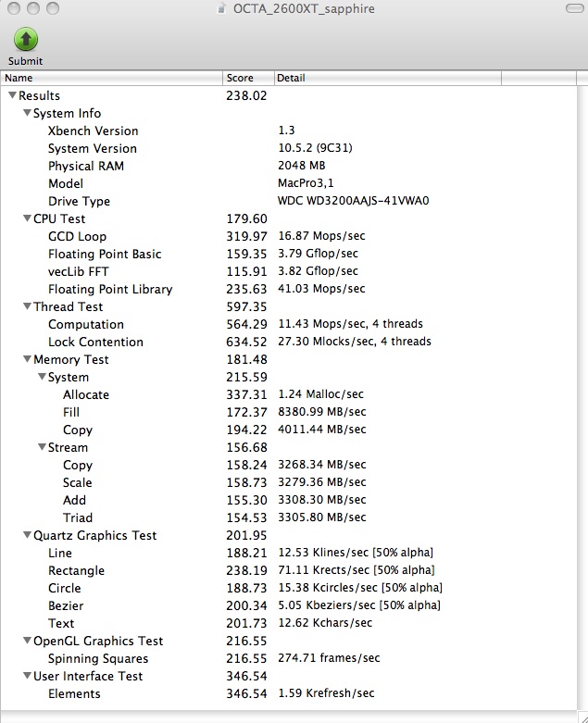Collapse the User Interface Test section
The width and height of the screenshot is (588, 723).
coord(27,676)
